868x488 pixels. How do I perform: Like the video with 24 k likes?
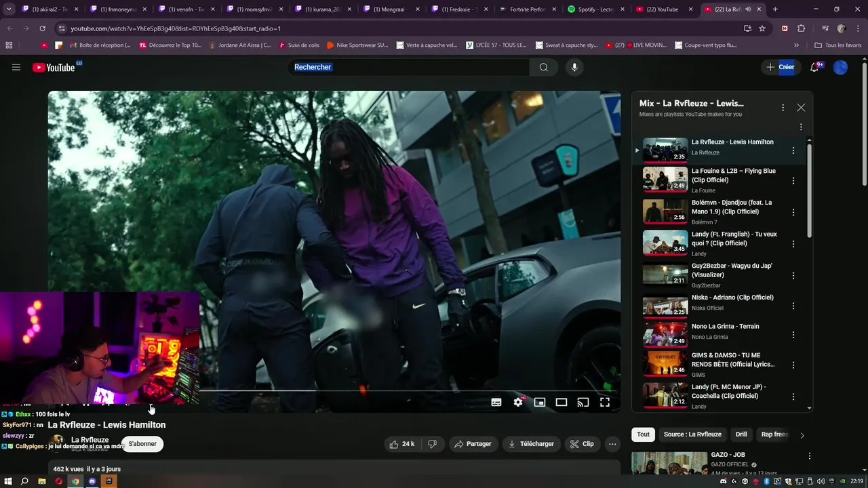pyautogui.click(x=401, y=444)
